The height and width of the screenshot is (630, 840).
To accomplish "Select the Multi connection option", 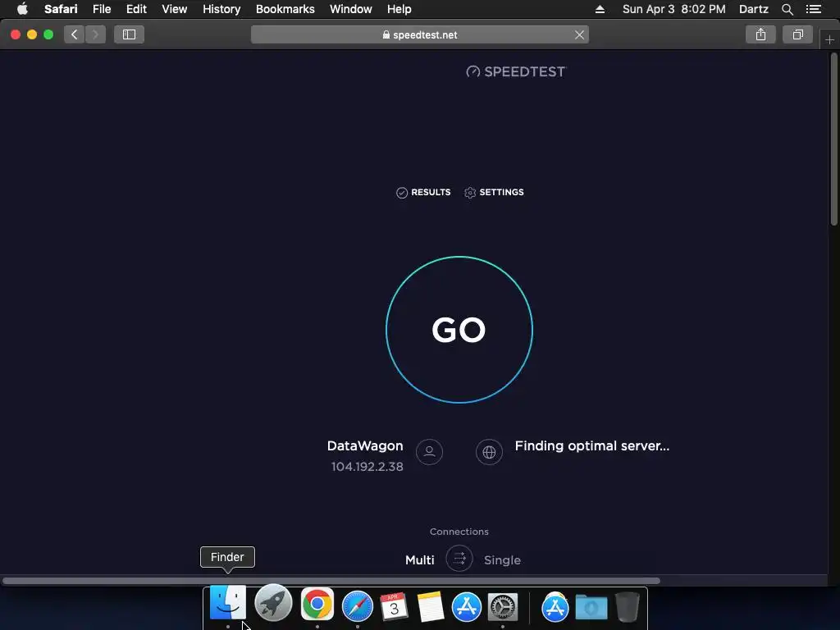I will pos(419,559).
